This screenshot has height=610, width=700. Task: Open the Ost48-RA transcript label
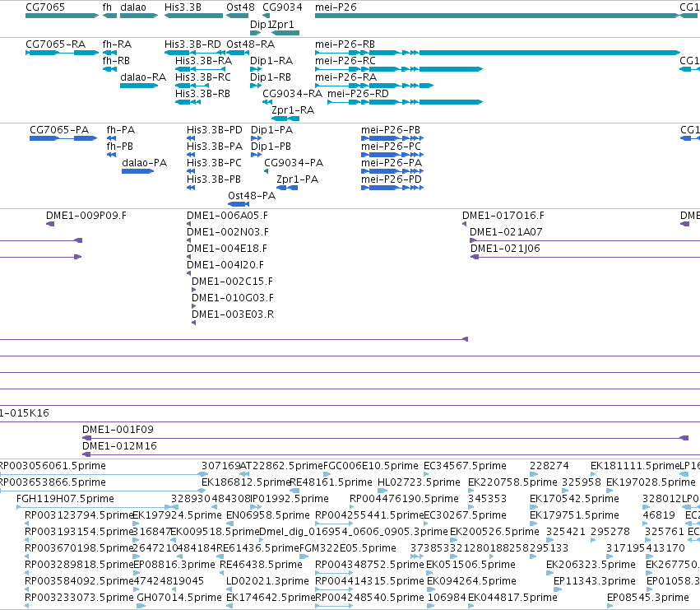click(250, 44)
